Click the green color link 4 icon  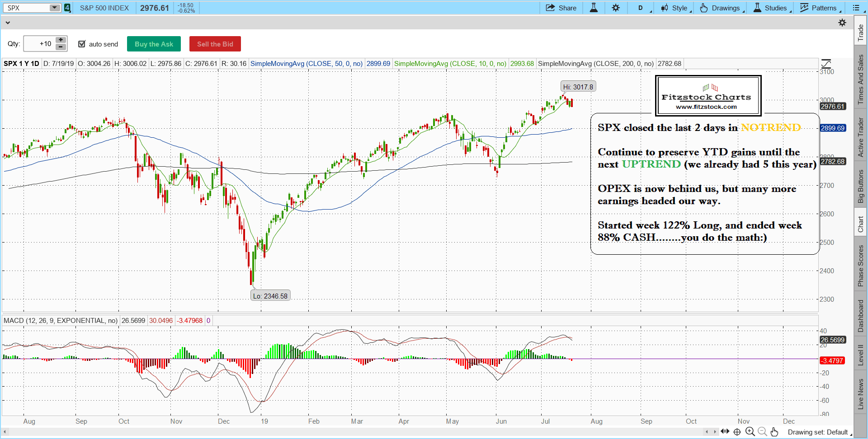point(67,8)
